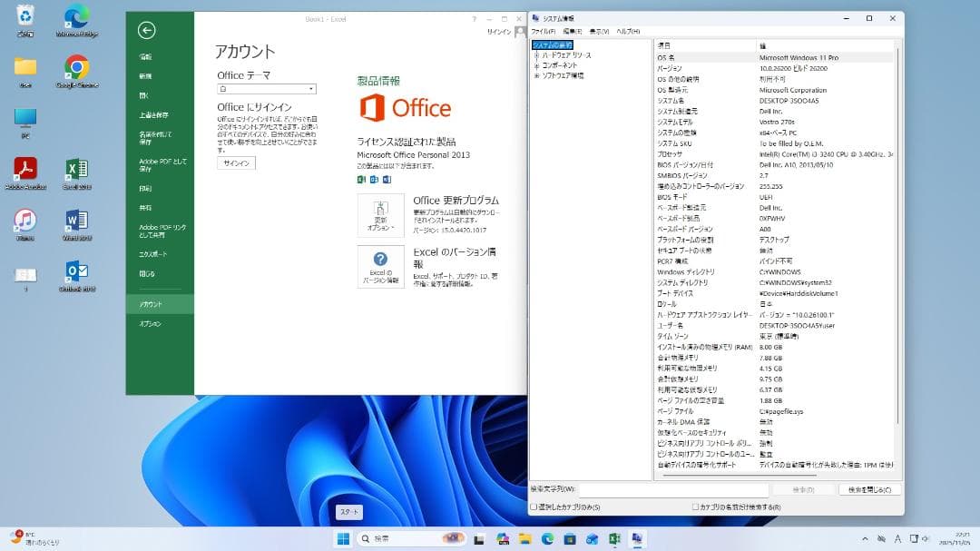Launch Google Chrome from the desktop
This screenshot has height=551, width=980.
(x=77, y=68)
